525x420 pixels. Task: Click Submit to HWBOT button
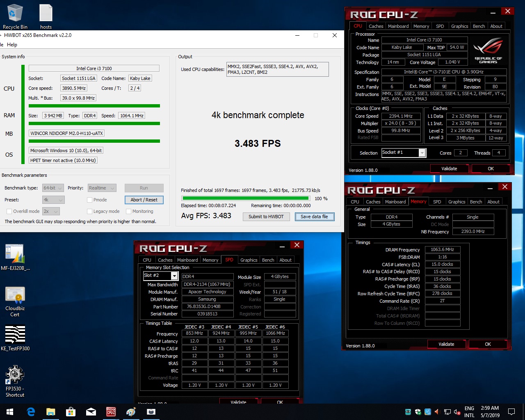pos(266,217)
